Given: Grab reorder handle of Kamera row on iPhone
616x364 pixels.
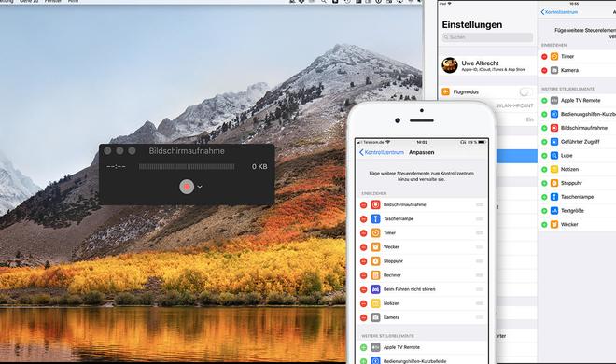Looking at the screenshot, I should point(480,317).
